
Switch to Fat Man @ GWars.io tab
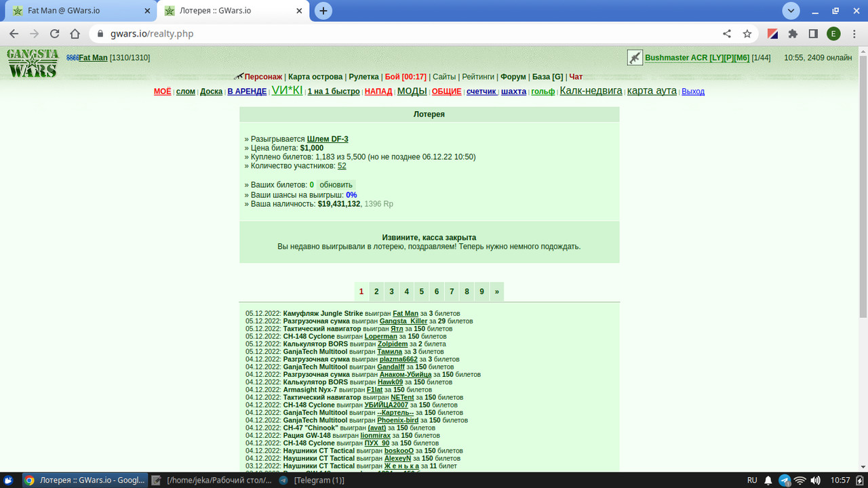pyautogui.click(x=79, y=11)
